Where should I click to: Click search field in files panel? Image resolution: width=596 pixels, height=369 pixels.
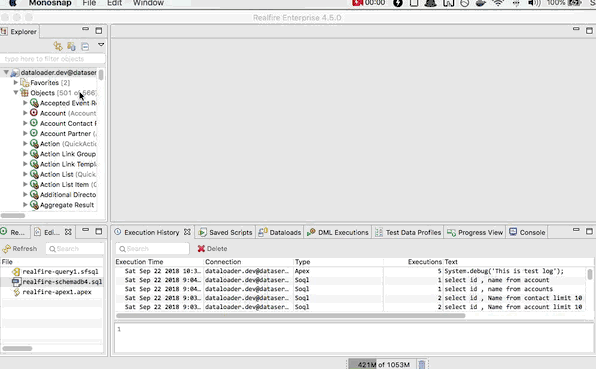[x=75, y=249]
